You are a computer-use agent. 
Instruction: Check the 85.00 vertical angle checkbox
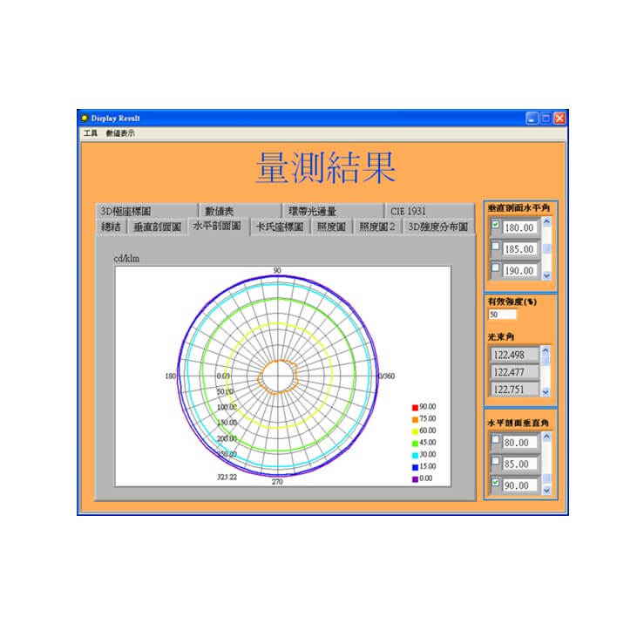[495, 461]
